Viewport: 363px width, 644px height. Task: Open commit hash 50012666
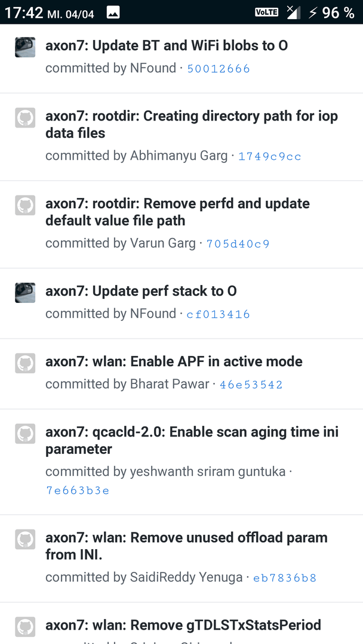point(219,69)
